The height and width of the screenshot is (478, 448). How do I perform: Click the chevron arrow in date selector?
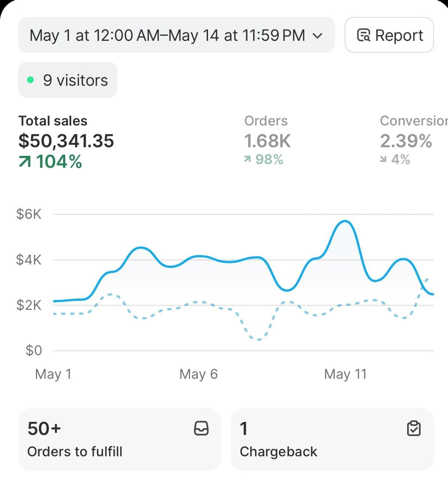click(318, 36)
